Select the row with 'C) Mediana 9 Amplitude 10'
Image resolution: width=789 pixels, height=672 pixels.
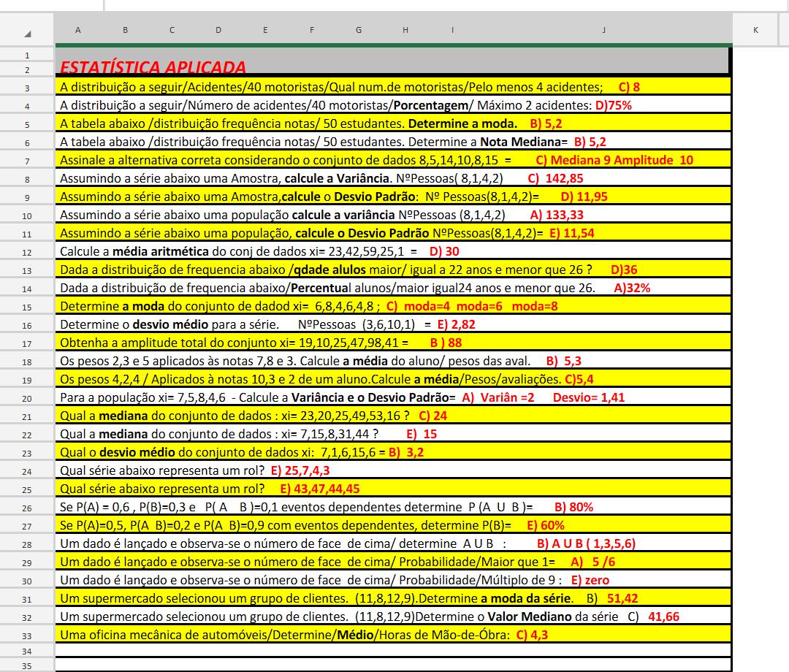[614, 160]
